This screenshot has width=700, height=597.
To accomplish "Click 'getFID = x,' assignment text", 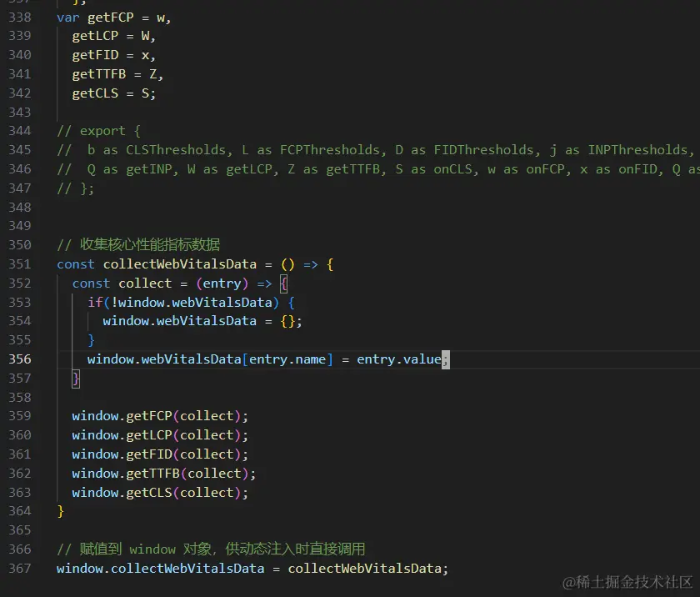I will (114, 55).
